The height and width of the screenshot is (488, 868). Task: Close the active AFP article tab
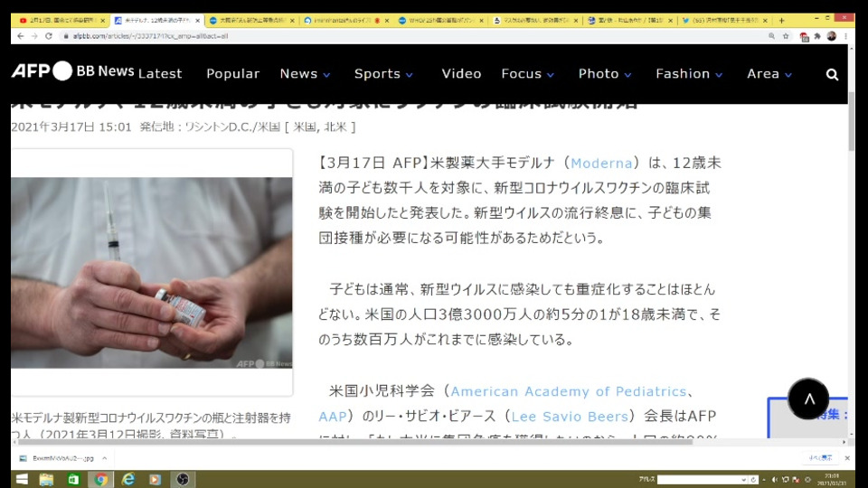(198, 21)
